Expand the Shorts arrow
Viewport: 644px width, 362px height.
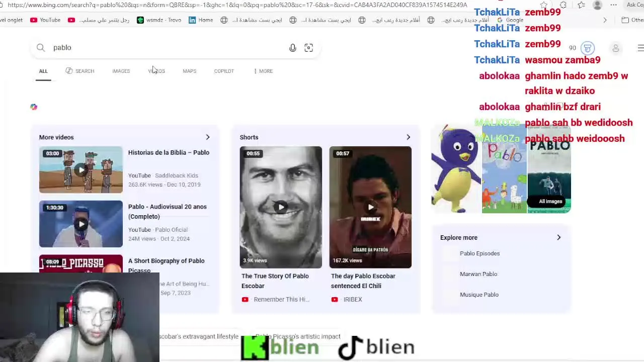coord(408,137)
